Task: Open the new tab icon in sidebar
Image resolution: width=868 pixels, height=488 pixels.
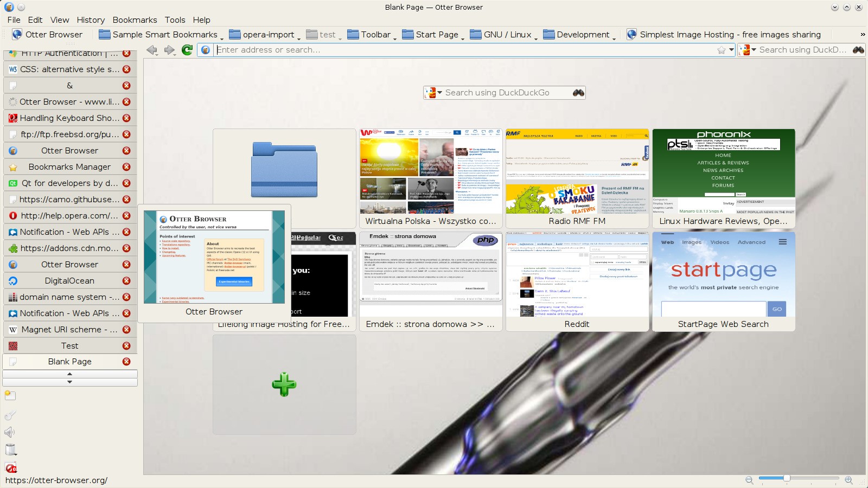Action: [10, 395]
